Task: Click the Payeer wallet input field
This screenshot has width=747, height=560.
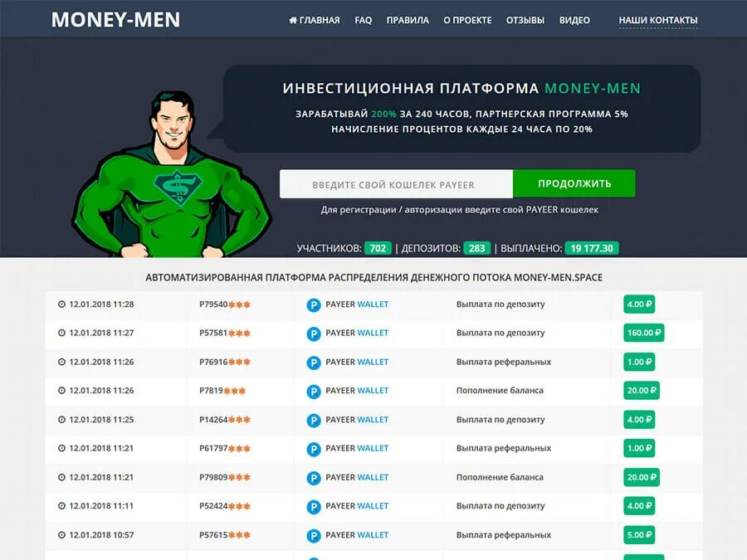Action: tap(397, 184)
